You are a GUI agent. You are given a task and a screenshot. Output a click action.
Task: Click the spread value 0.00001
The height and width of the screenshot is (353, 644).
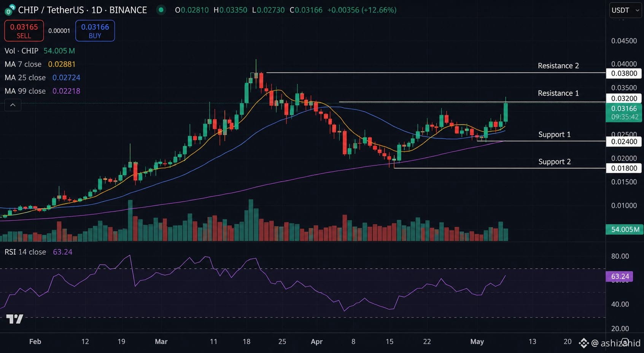click(59, 31)
